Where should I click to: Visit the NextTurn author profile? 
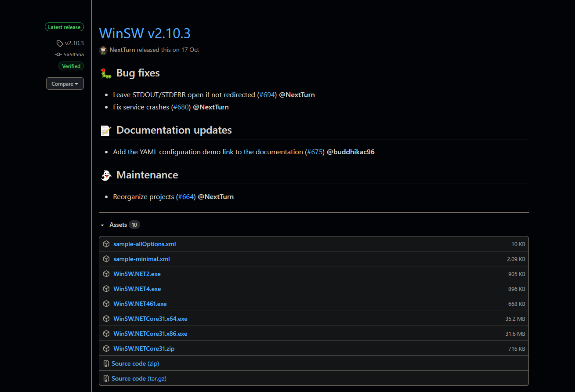[122, 50]
